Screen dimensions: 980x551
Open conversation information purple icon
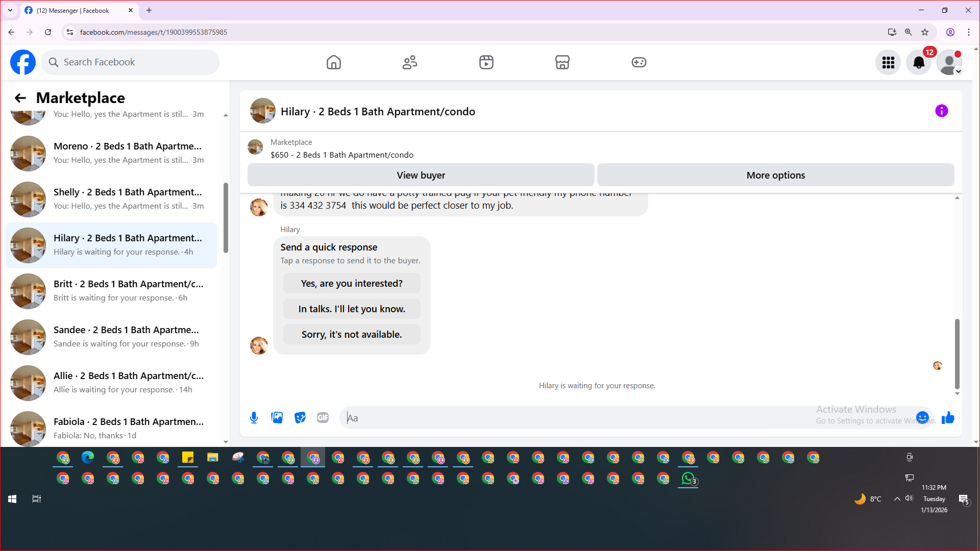[x=941, y=111]
